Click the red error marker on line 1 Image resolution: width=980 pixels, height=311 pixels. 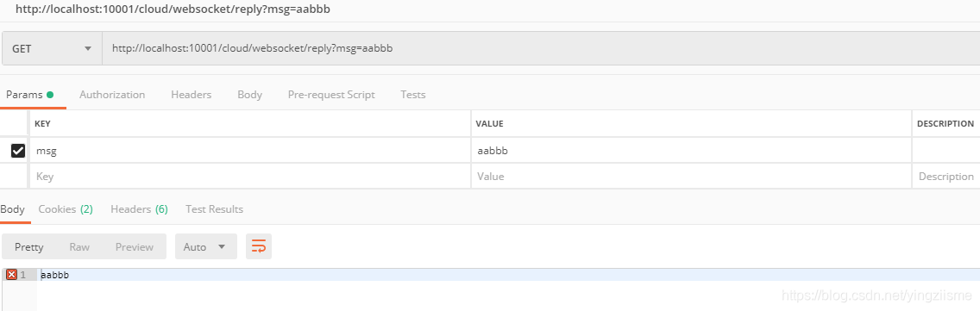pos(11,275)
